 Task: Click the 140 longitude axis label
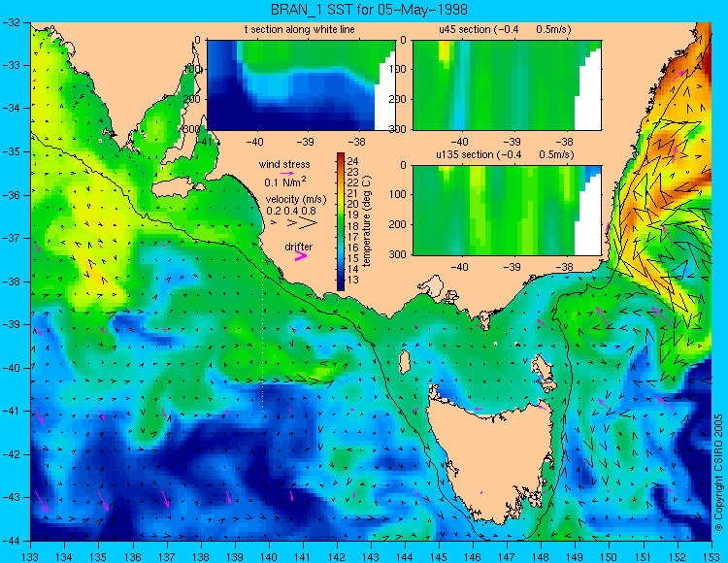pos(269,557)
